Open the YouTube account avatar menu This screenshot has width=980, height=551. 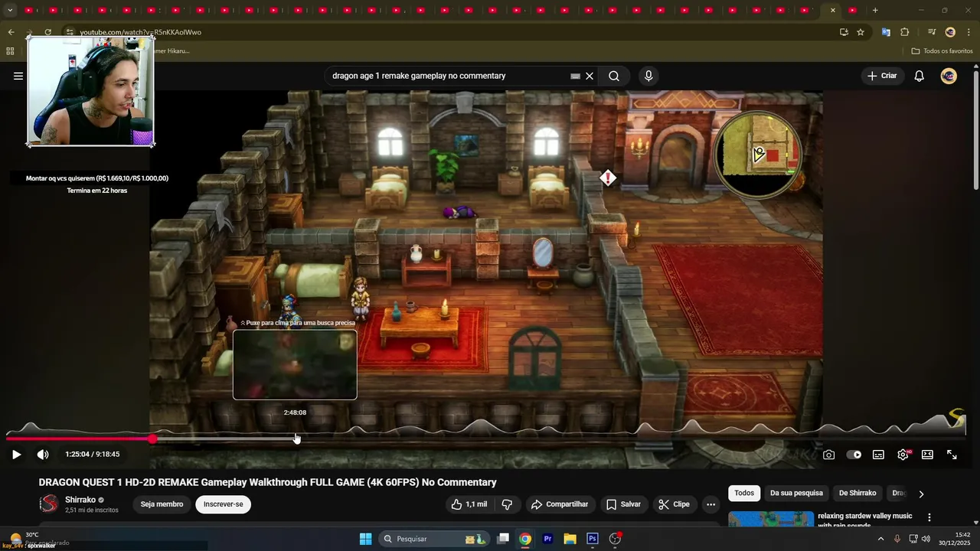tap(949, 76)
